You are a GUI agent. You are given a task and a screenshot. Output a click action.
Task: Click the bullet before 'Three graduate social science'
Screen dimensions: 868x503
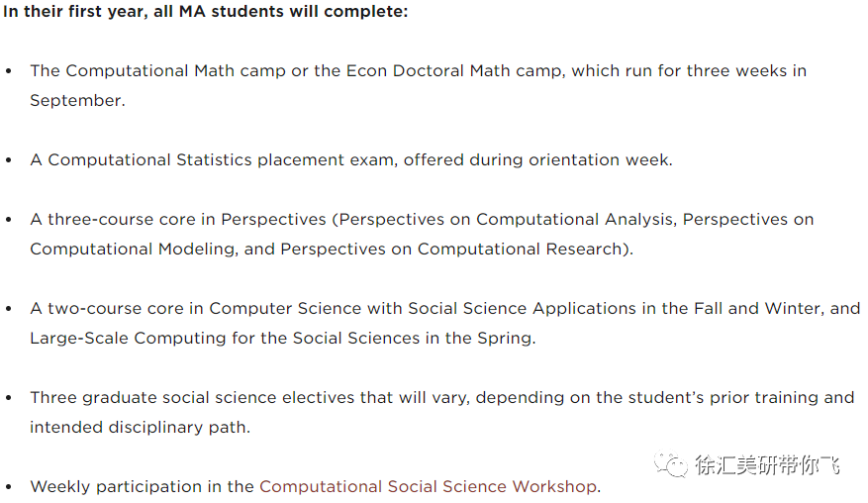click(x=8, y=398)
